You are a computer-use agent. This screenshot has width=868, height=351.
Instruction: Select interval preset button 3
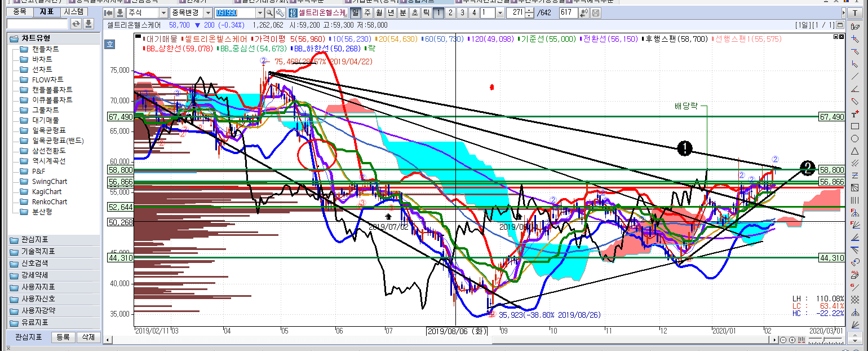[462, 12]
